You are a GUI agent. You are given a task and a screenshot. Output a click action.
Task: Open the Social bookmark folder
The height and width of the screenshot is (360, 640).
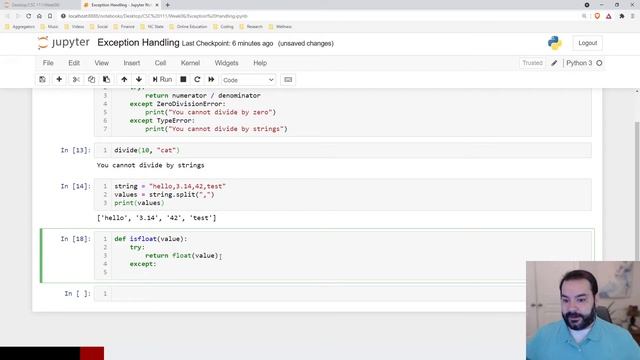(x=99, y=27)
